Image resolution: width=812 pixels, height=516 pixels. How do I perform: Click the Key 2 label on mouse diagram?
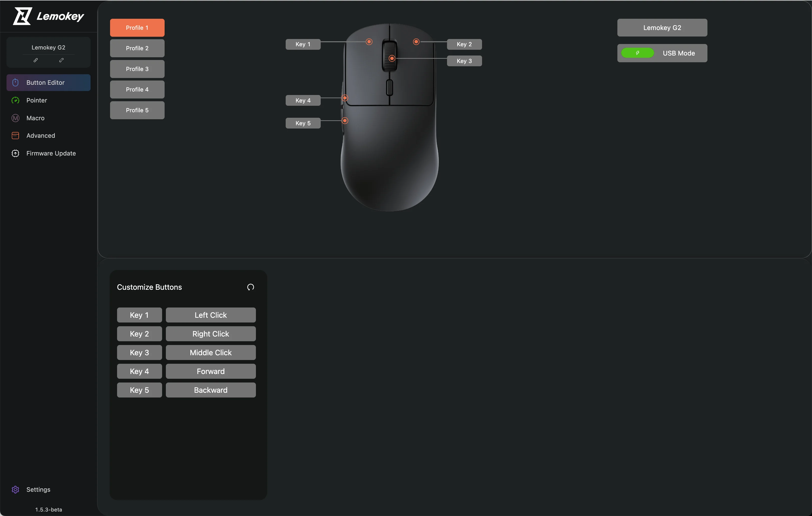pyautogui.click(x=464, y=44)
